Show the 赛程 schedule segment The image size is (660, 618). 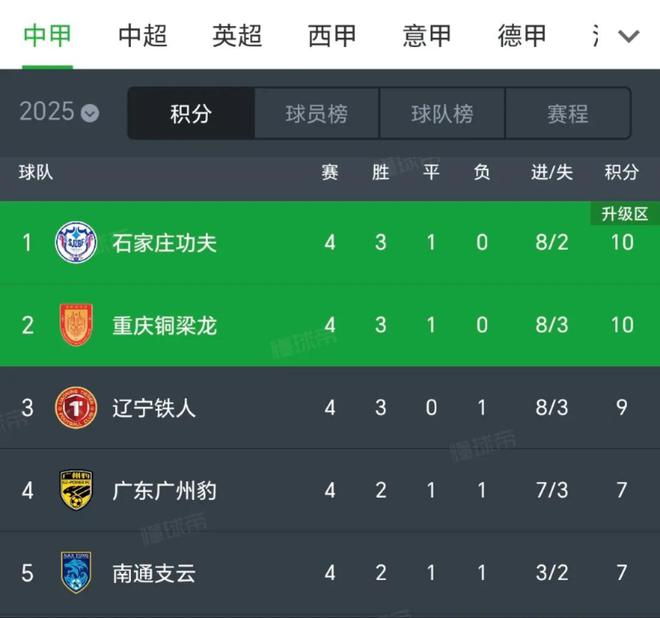coord(567,113)
